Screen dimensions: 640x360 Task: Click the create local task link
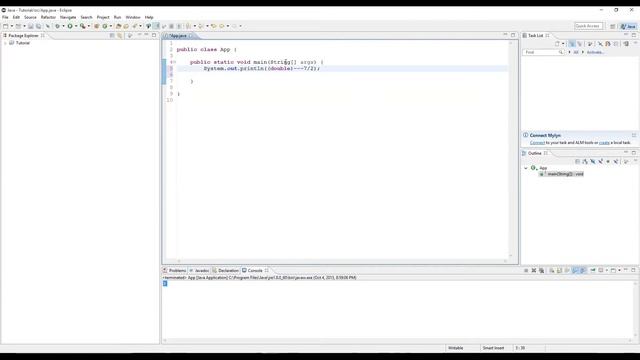(x=604, y=143)
